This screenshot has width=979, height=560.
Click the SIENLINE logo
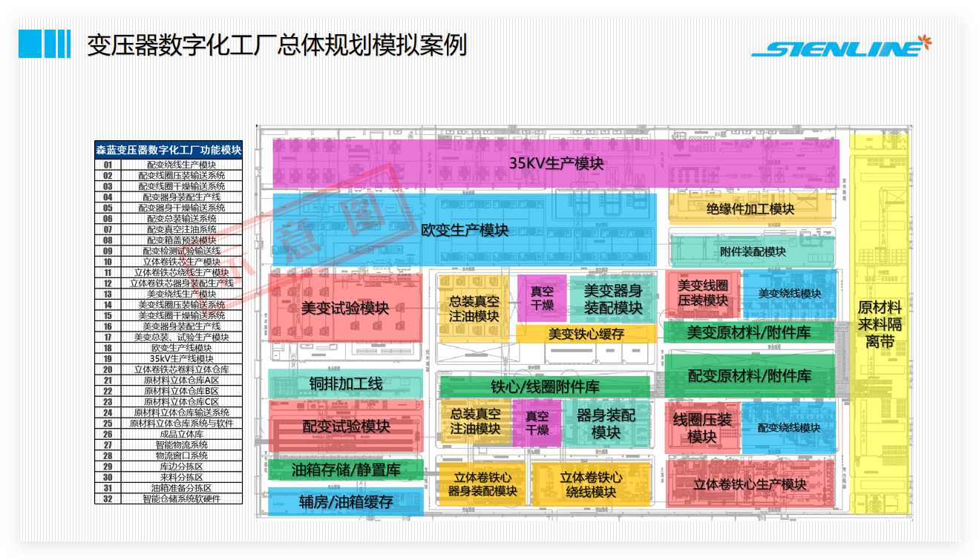[841, 47]
